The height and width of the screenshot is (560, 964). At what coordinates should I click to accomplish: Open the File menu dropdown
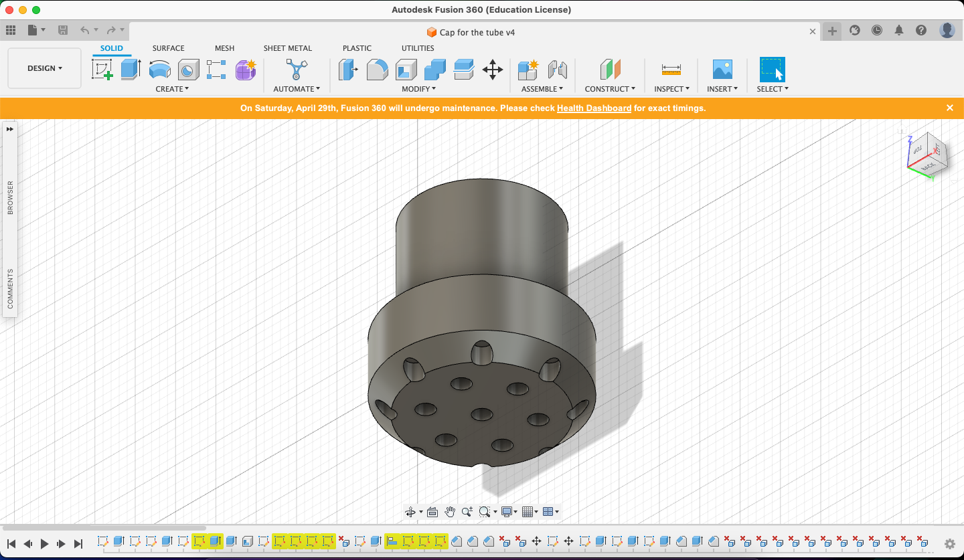tap(37, 30)
